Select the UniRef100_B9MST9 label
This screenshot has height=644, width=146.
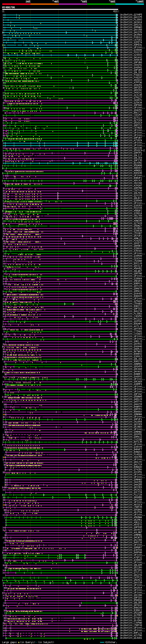click(x=131, y=361)
